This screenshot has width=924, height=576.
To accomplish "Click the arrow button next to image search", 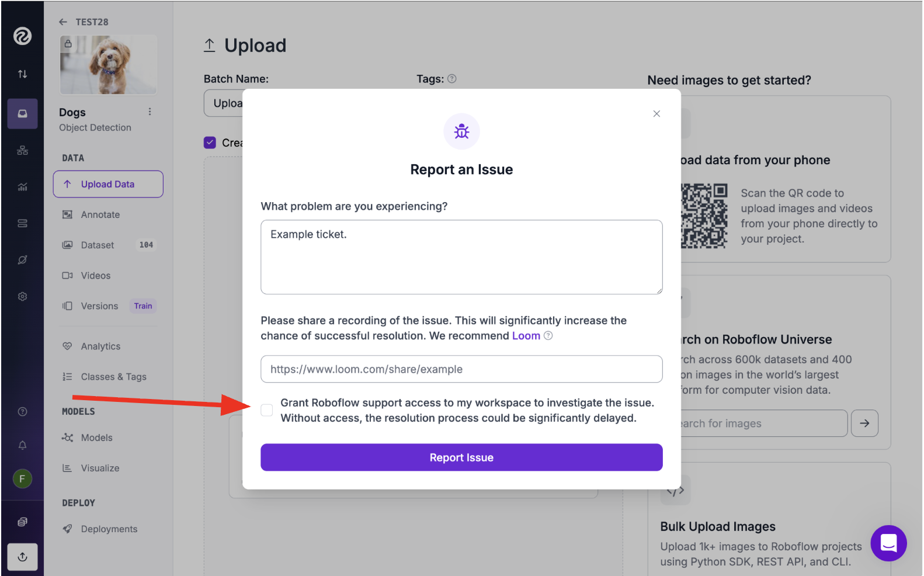I will 864,424.
